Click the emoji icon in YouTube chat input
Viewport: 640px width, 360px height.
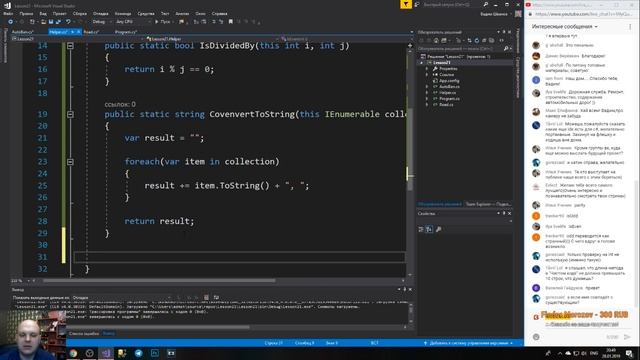pyautogui.click(x=536, y=337)
